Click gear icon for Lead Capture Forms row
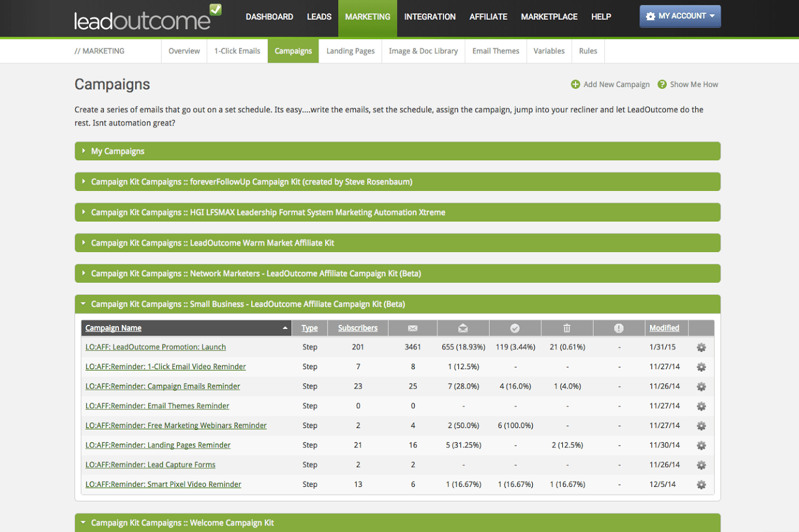The height and width of the screenshot is (532, 799). click(x=701, y=465)
